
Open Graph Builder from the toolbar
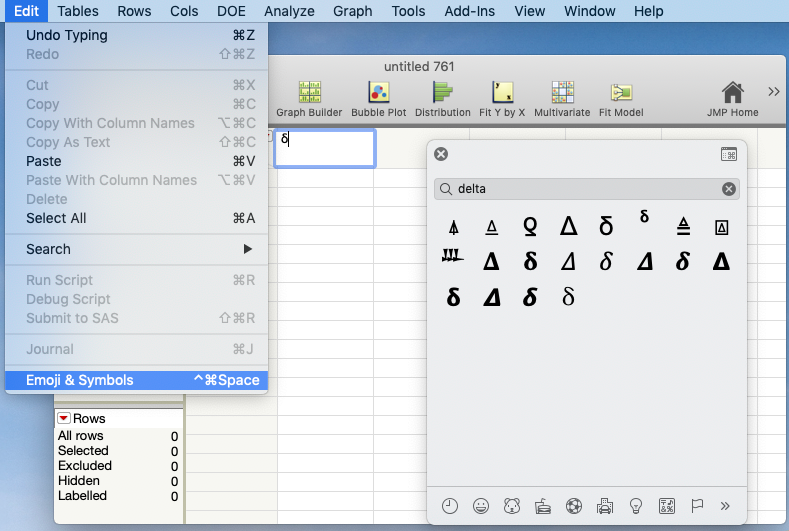309,99
